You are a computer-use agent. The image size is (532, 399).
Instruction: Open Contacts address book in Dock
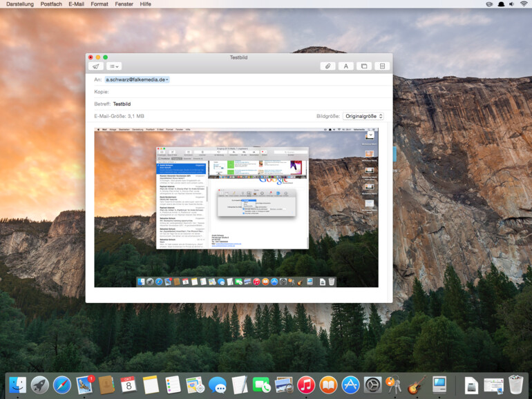pos(106,385)
